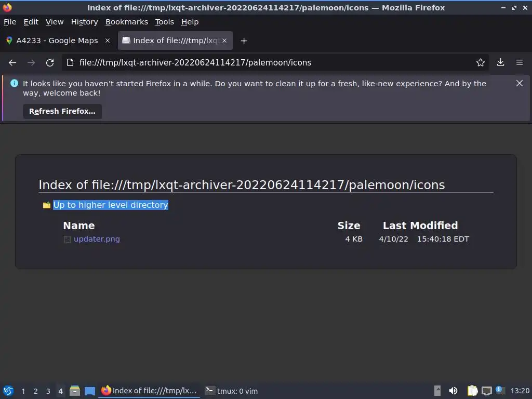Open the Edit menu

[x=31, y=22]
